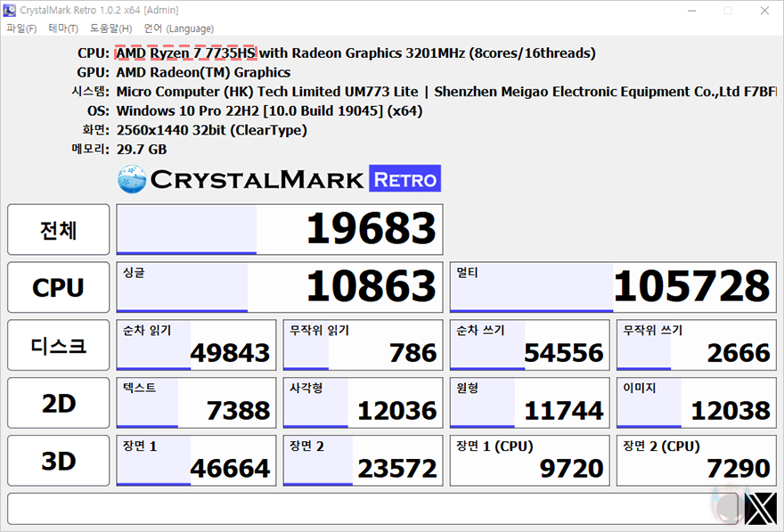Image resolution: width=784 pixels, height=532 pixels.
Task: Minimize the CrystalMark Retro window
Action: (691, 11)
